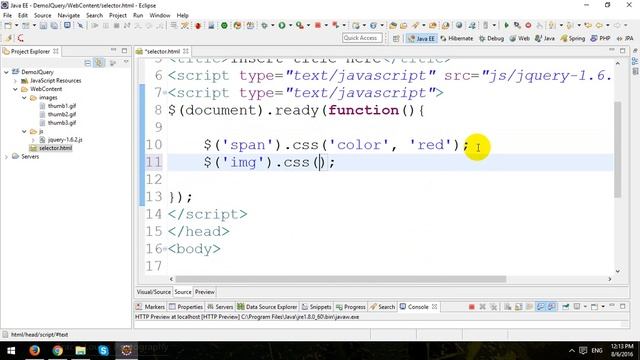This screenshot has height=360, width=640.
Task: Click the editor horizontal scrollbar
Action: [341, 279]
